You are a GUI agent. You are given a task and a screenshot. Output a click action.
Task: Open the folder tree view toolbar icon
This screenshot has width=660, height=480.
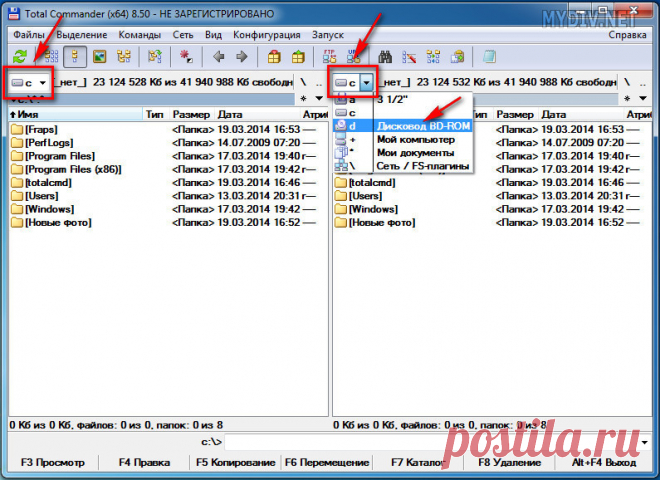click(x=124, y=56)
